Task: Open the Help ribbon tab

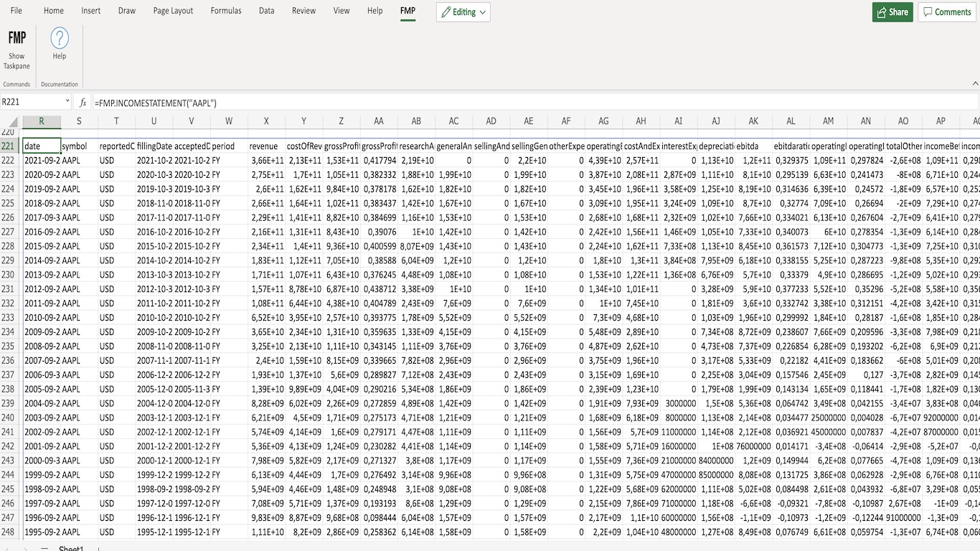Action: 375,11
